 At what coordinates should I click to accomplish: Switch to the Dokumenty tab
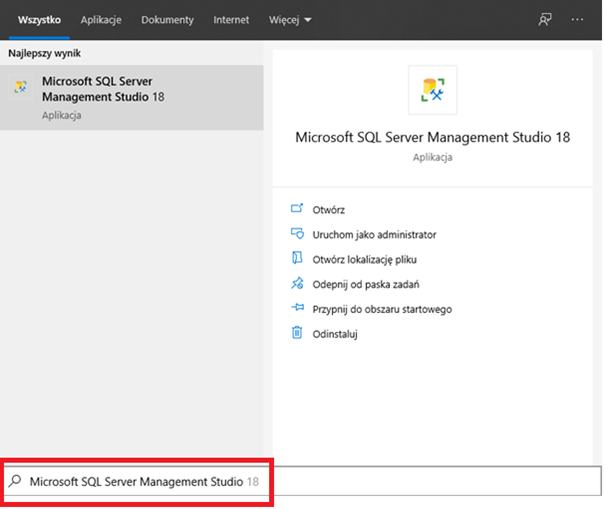167,20
